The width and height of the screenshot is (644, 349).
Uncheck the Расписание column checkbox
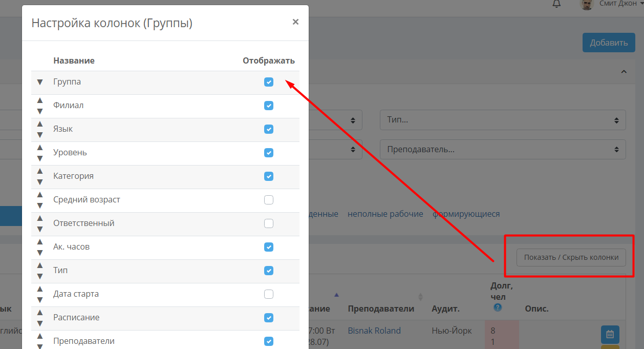269,318
